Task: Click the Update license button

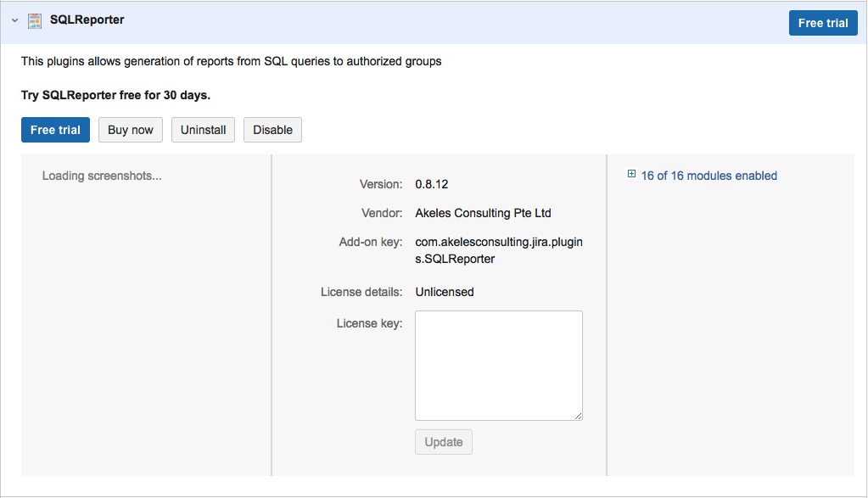Action: pos(443,442)
